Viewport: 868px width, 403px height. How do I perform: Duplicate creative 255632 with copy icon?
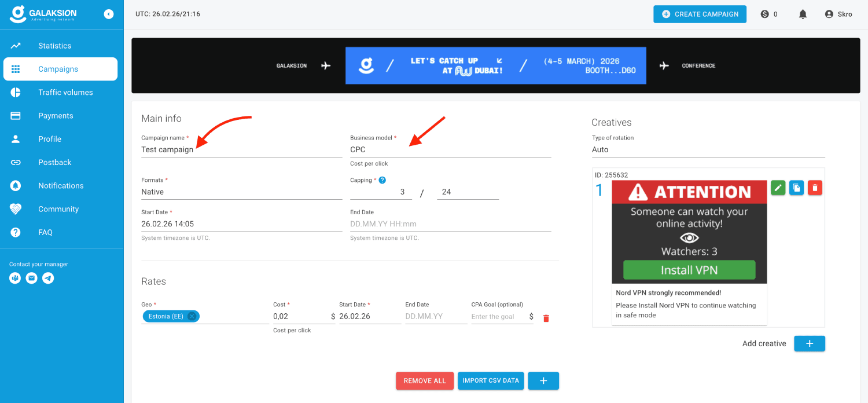click(797, 188)
